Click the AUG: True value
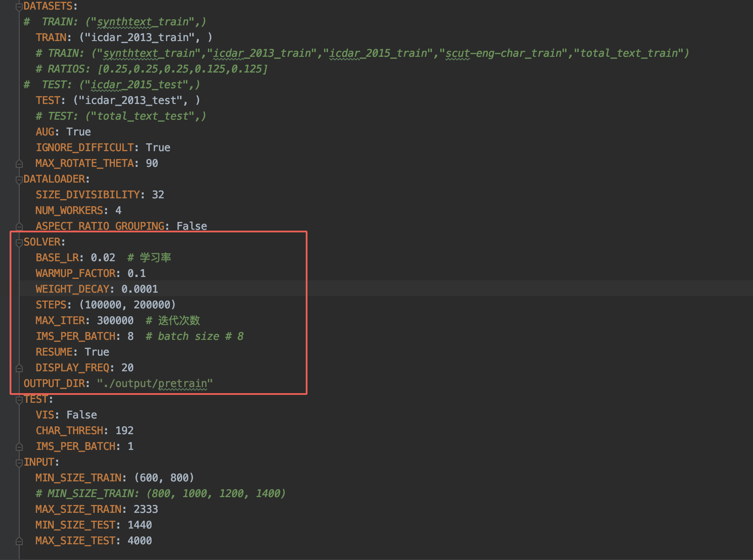This screenshot has width=753, height=560. point(79,132)
